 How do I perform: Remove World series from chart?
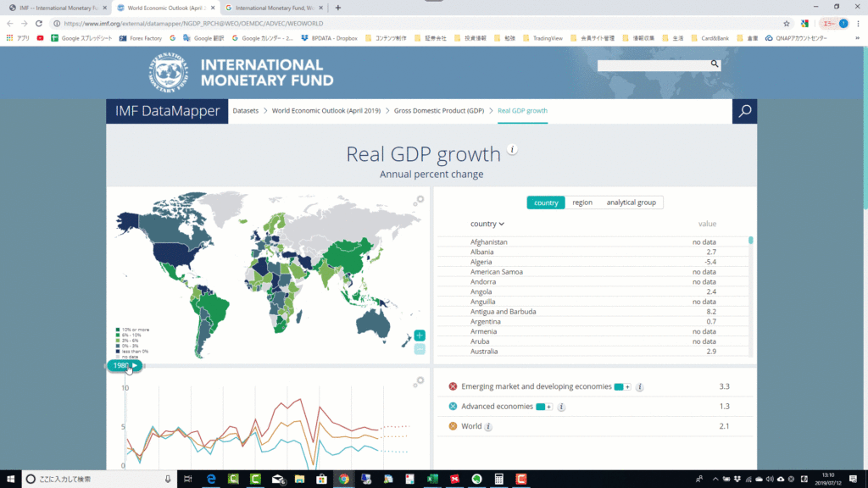(x=453, y=426)
